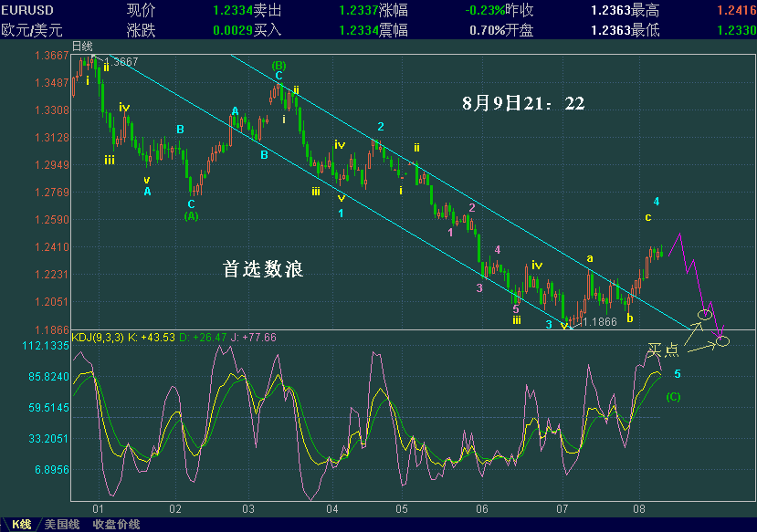Click the 涨跌 label in header
This screenshot has width=757, height=532.
[x=141, y=30]
